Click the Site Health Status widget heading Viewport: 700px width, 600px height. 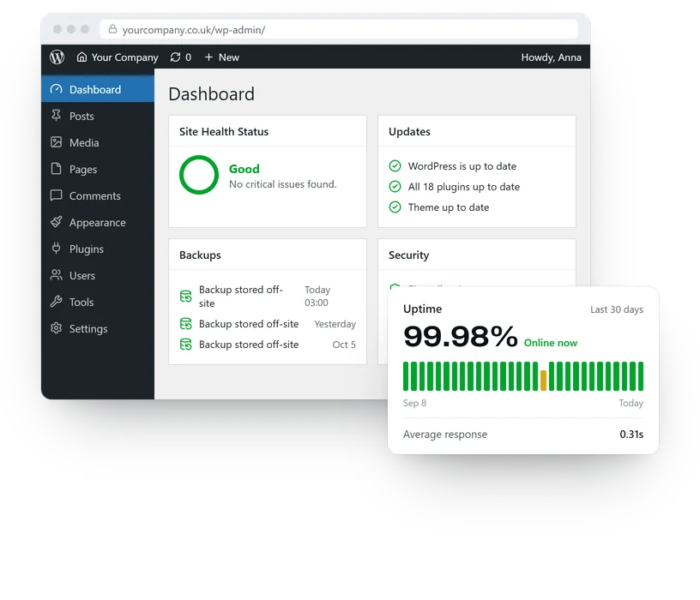[x=224, y=132]
